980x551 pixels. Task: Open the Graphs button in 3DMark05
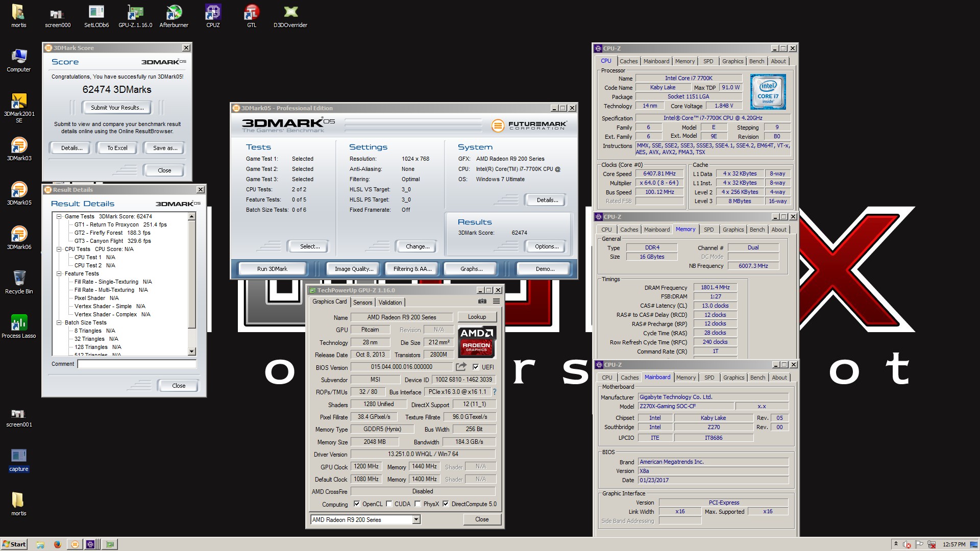(x=472, y=269)
